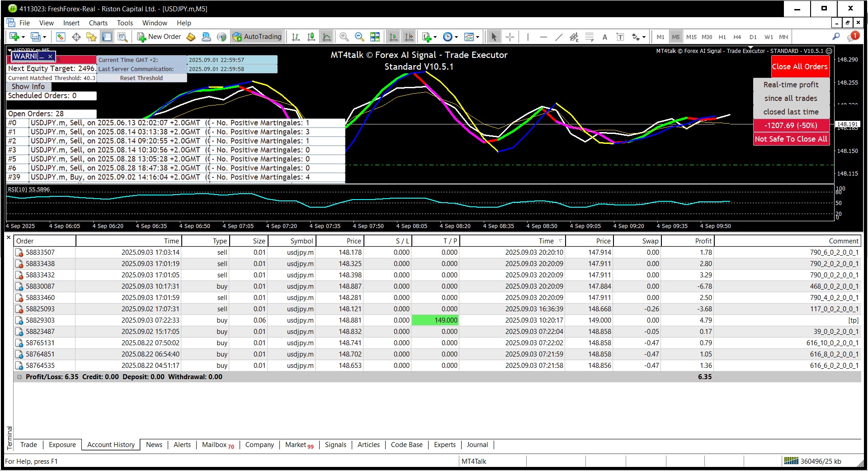
Task: Open the Mailbox tab
Action: (x=218, y=445)
